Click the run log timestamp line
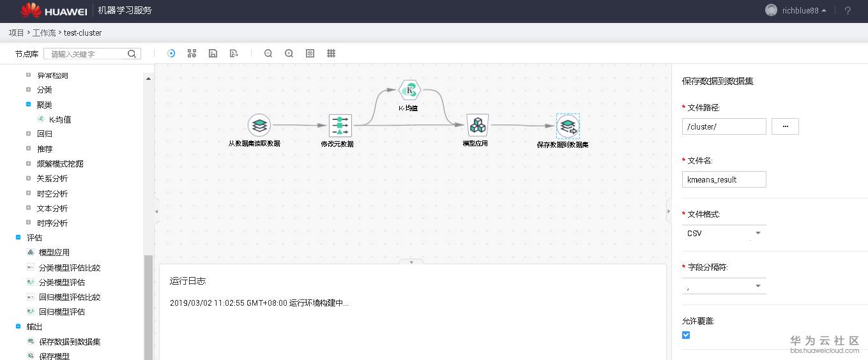Viewport: 868px width, 360px height. pos(259,303)
